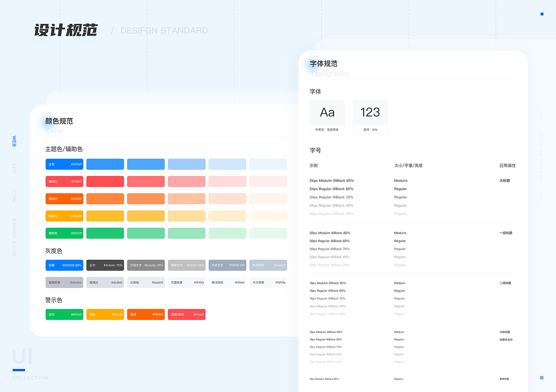This screenshot has height=392, width=556.
Task: Click the 次级标题 attribute label
Action: point(505,332)
